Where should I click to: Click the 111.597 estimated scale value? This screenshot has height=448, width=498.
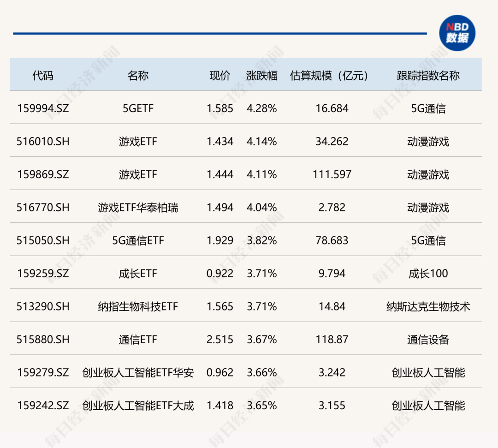click(332, 175)
